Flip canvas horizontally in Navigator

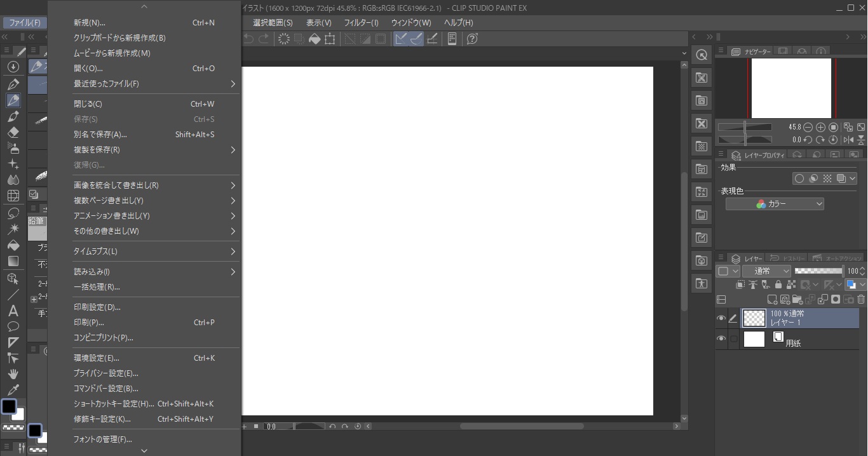[x=848, y=140]
